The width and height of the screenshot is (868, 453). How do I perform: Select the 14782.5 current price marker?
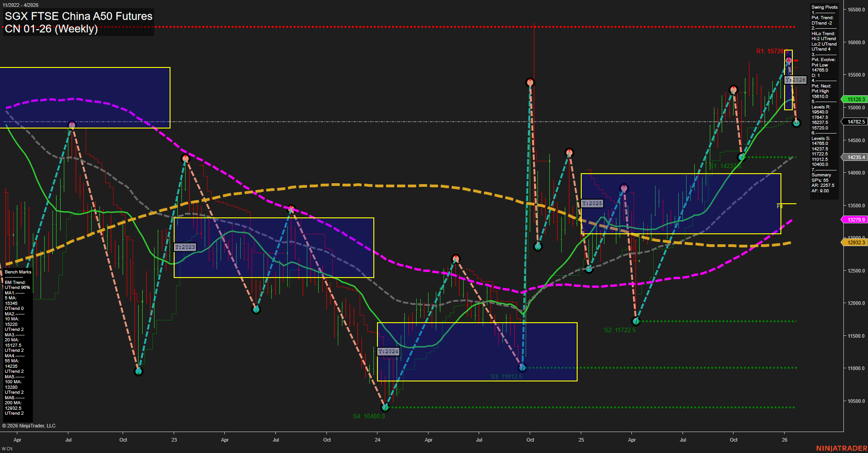pyautogui.click(x=855, y=121)
